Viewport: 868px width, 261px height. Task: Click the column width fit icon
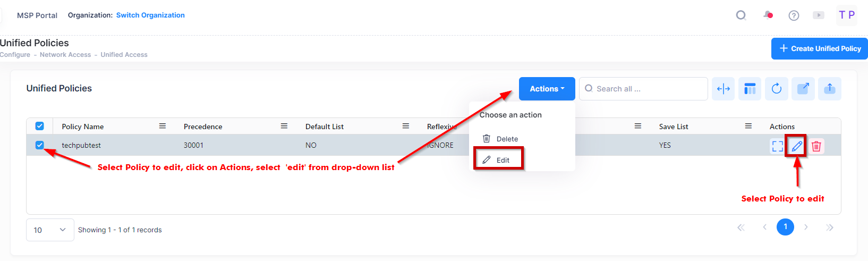point(724,89)
